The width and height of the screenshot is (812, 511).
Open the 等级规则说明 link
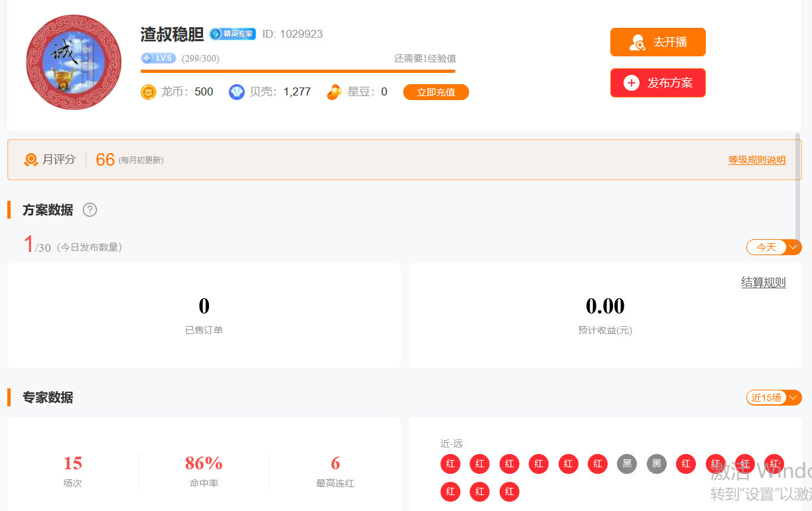click(756, 160)
